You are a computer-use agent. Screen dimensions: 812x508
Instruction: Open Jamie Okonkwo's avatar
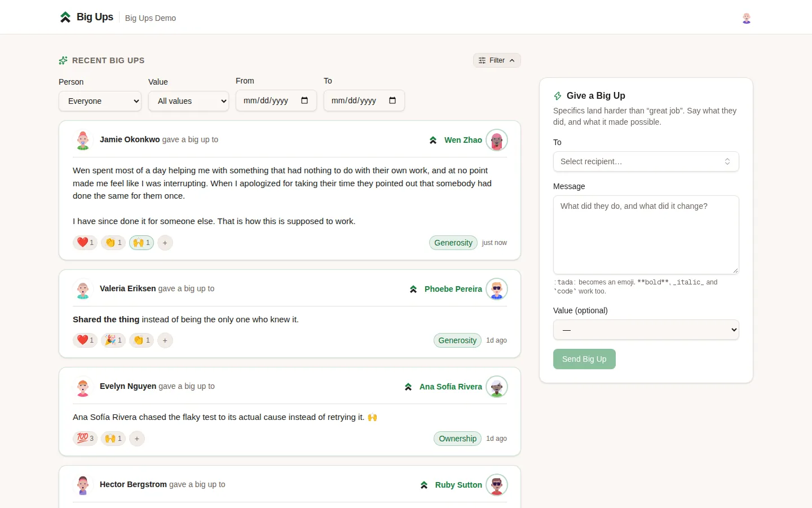tap(83, 140)
